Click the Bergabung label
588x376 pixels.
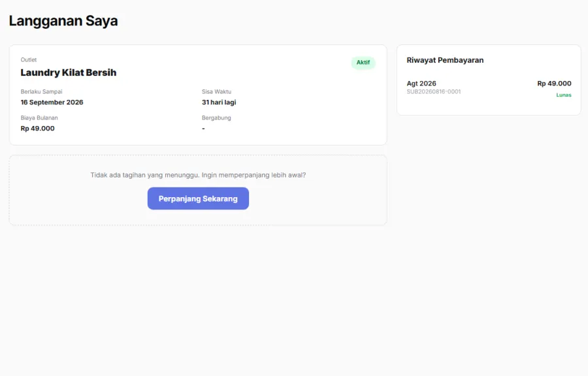click(216, 118)
